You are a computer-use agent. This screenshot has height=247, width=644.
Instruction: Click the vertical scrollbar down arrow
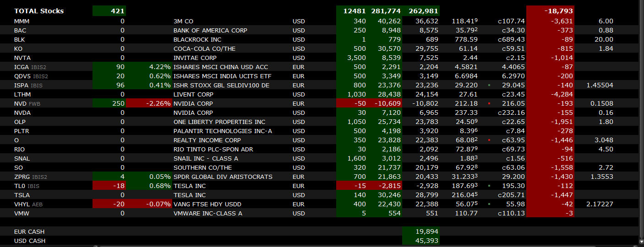[640, 241]
